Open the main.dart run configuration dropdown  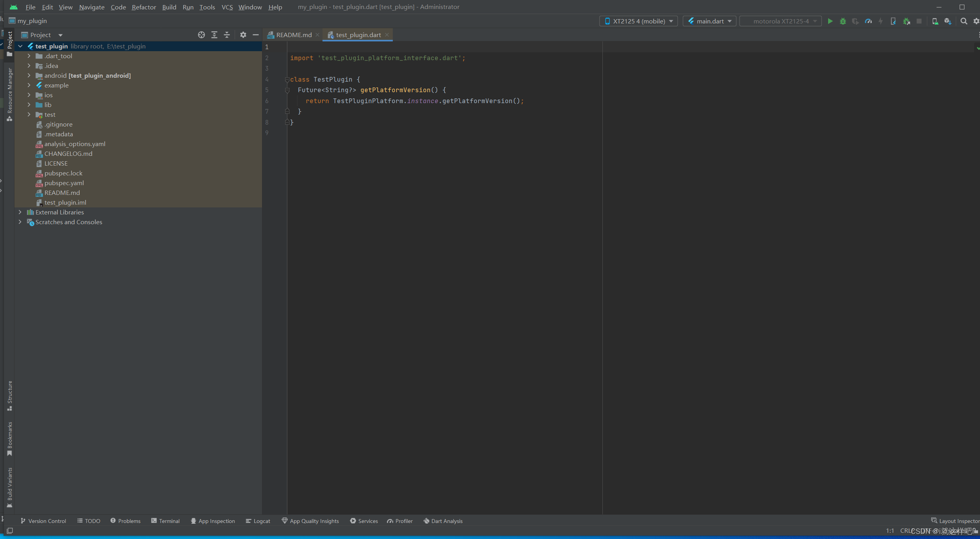[709, 21]
